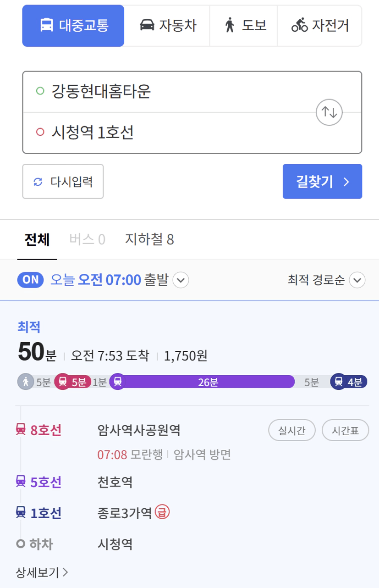Select the car 자동차 mode
Viewport: 379px width, 588px height.
click(x=167, y=26)
